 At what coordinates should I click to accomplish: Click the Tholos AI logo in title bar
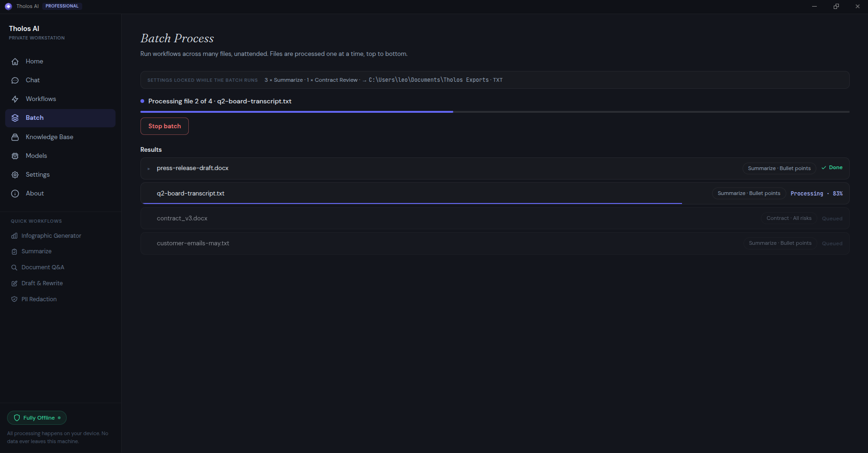pos(8,6)
